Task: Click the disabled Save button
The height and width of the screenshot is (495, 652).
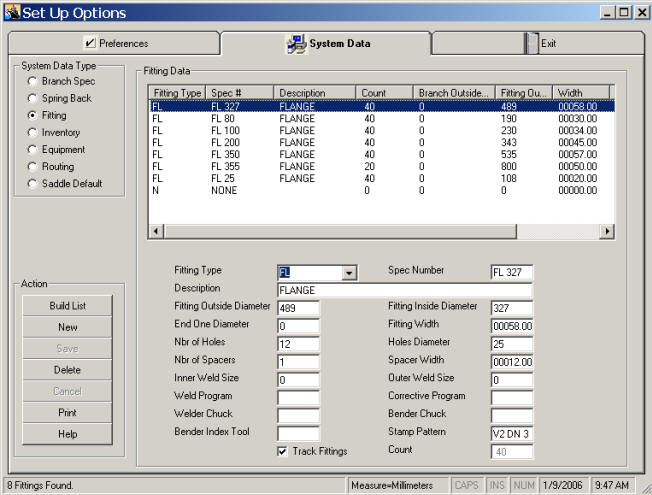Action: point(67,349)
